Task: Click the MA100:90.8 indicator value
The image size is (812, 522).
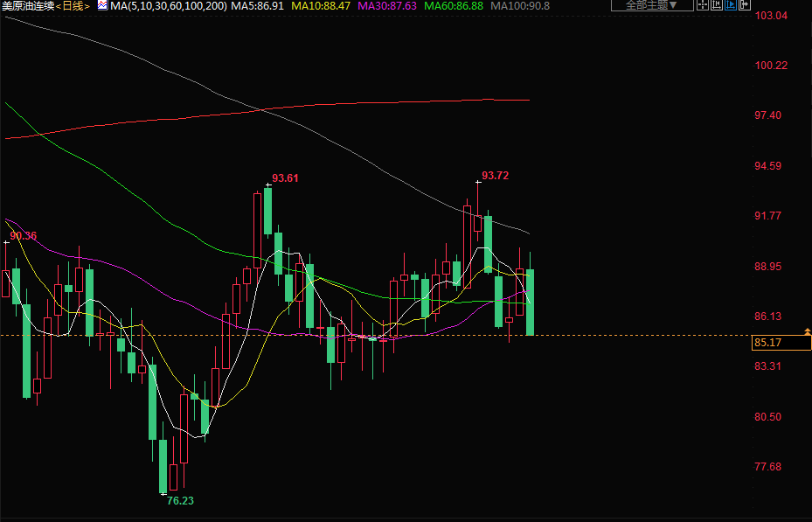Action: click(520, 6)
